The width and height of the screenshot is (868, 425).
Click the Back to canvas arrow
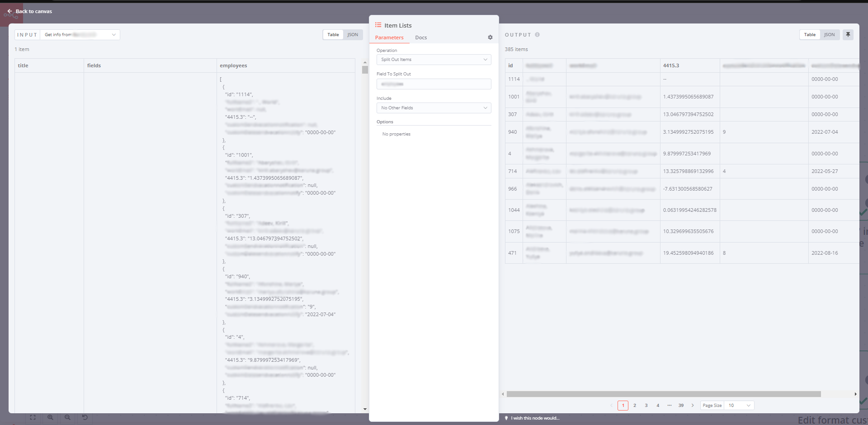[x=9, y=11]
